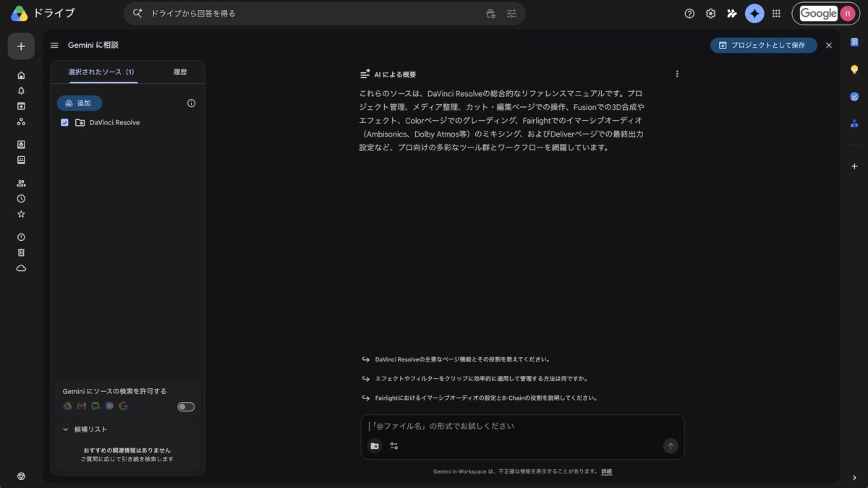
Task: Toggle Gemini にソースの検索を許可する switch
Action: [186, 407]
